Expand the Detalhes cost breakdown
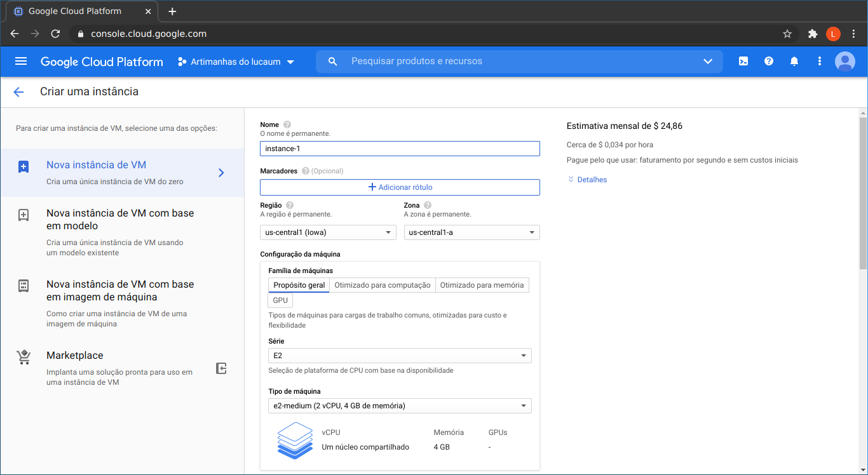This screenshot has height=475, width=868. pyautogui.click(x=587, y=180)
